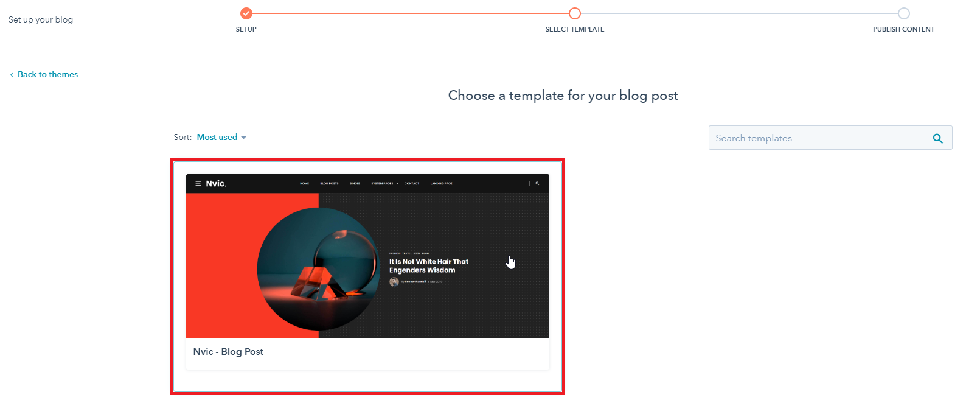Click the small search icon in Nvic preview header
This screenshot has width=980, height=417.
(x=537, y=183)
